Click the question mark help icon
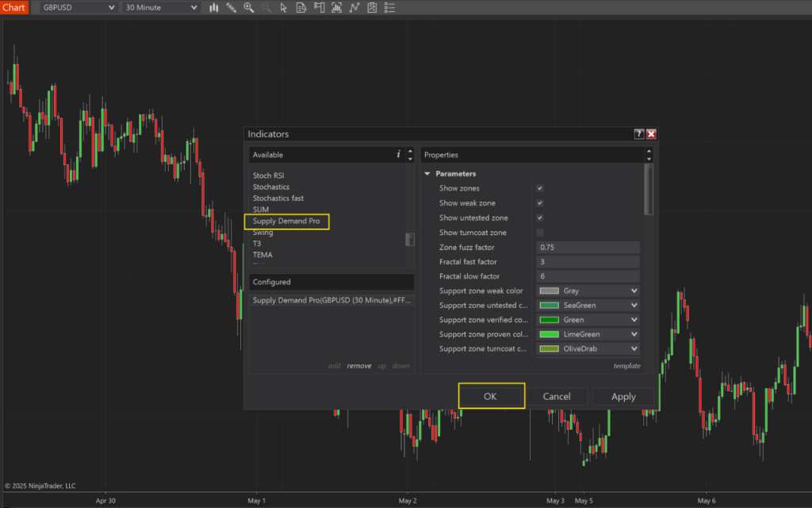The width and height of the screenshot is (812, 508). [x=639, y=134]
